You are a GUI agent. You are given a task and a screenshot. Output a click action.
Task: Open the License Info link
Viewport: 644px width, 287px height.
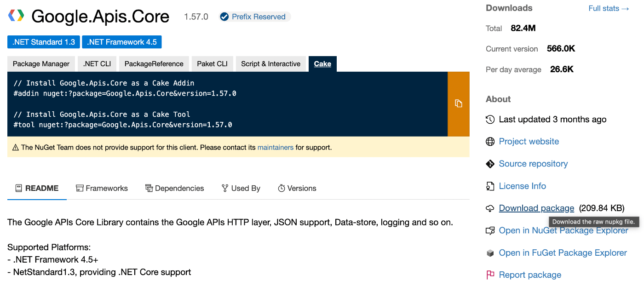click(523, 186)
